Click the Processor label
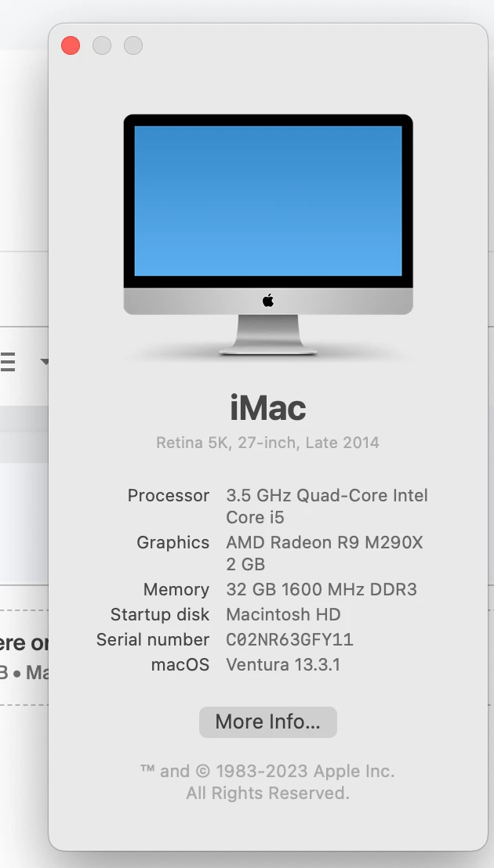The height and width of the screenshot is (868, 494). tap(169, 495)
